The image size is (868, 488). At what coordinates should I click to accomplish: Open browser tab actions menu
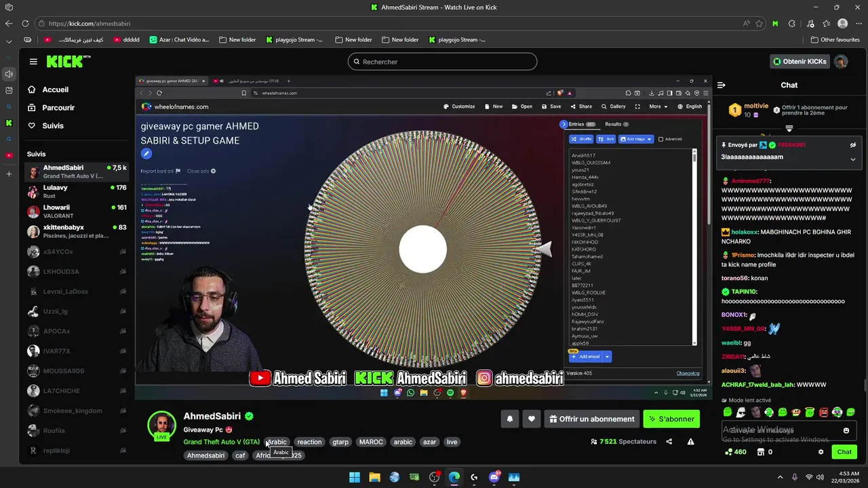[9, 7]
